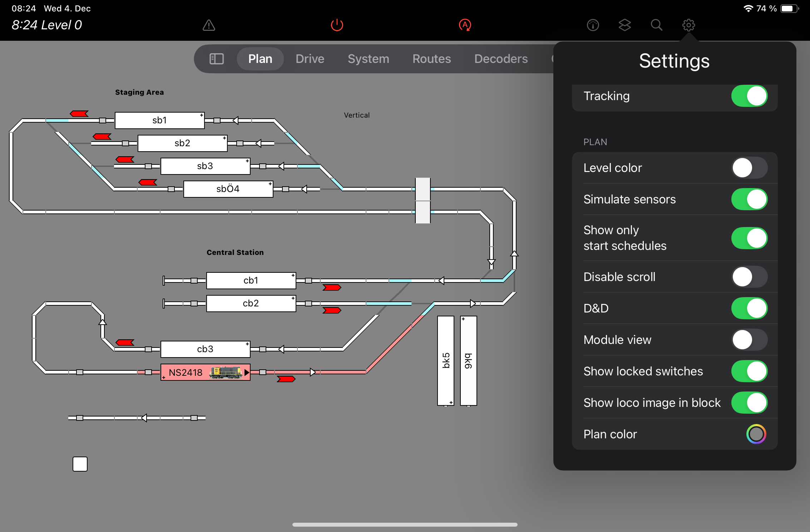Enable the Level color switch
This screenshot has width=810, height=532.
[749, 168]
